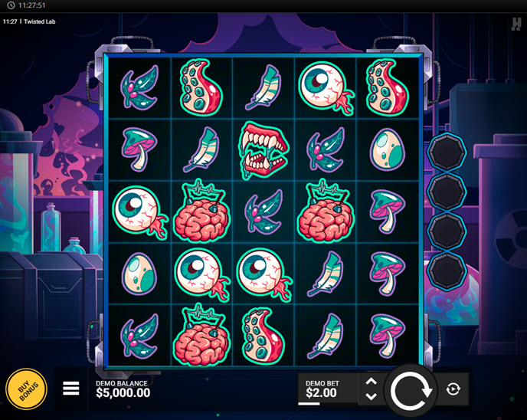Select the brain symbol in bottom row
The height and width of the screenshot is (420, 527).
pos(201,335)
